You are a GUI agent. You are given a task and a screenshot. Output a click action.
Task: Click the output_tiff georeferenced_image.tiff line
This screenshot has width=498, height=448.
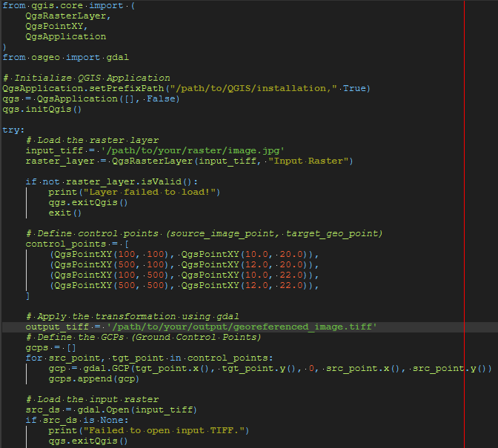point(201,327)
